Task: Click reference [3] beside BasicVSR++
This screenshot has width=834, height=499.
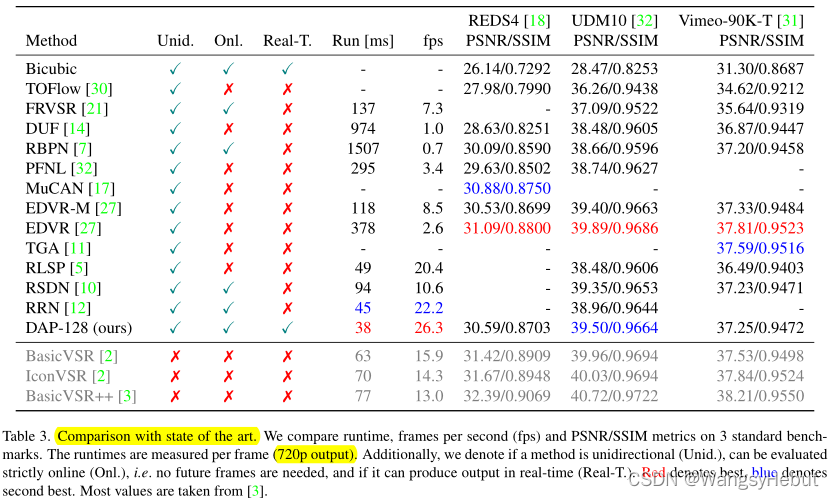Action: [127, 396]
